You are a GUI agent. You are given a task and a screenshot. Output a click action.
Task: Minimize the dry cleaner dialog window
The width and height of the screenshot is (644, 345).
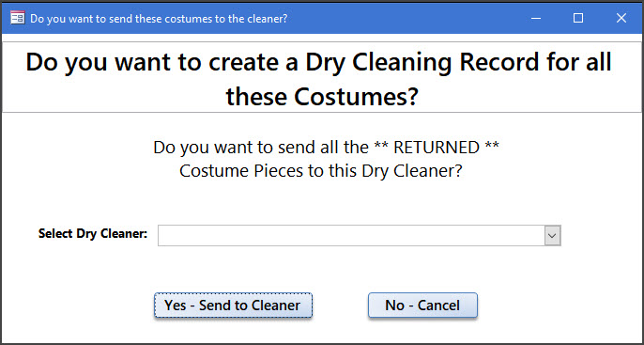pos(535,18)
